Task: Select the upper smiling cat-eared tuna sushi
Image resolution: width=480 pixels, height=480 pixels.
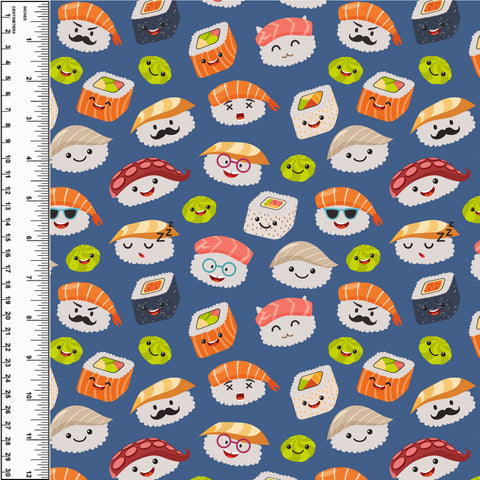Action: 285,41
